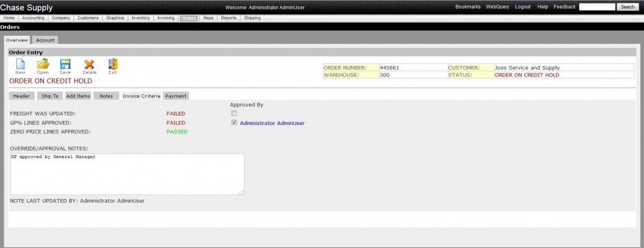Open the Payment sub-tab
This screenshot has height=248, width=644.
(176, 96)
